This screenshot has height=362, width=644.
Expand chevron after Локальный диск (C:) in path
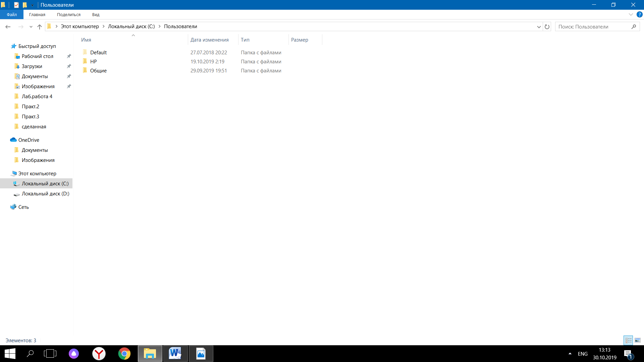[160, 26]
